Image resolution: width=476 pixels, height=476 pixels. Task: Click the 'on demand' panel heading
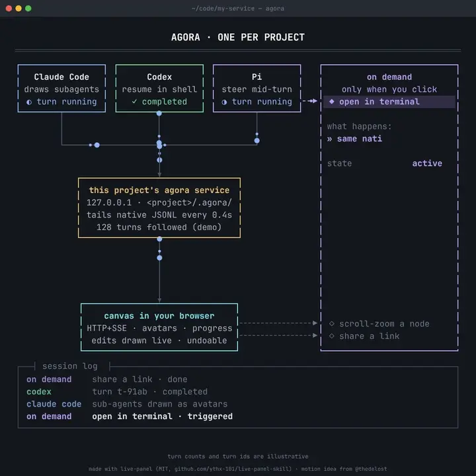click(389, 77)
